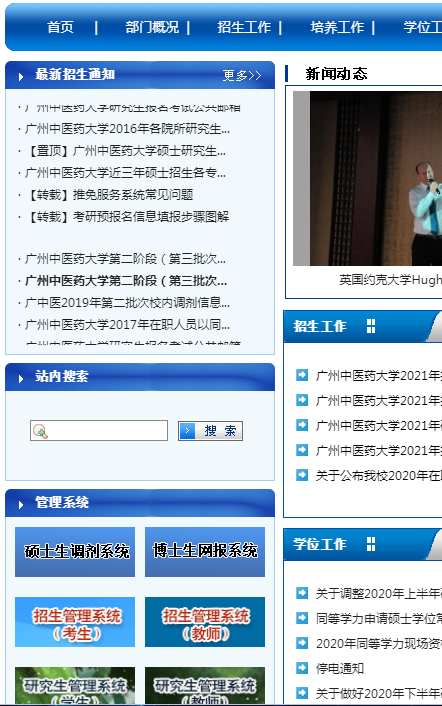Open the 培养工作 navigation item
This screenshot has width=442, height=706.
pyautogui.click(x=337, y=27)
